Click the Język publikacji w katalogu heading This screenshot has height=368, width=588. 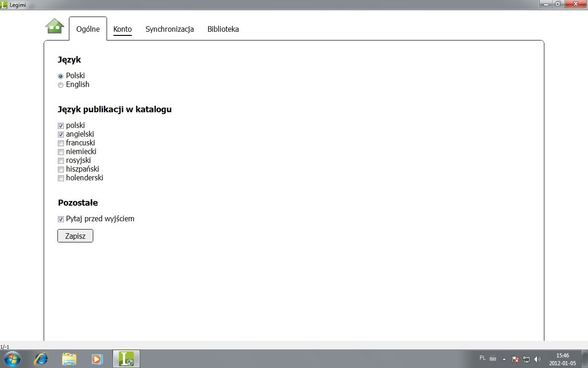click(x=115, y=109)
